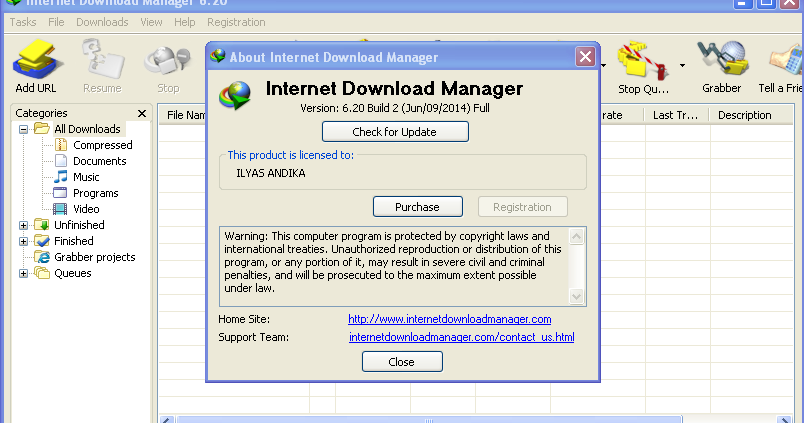This screenshot has width=804, height=423.
Task: Select the All Downloads tree label
Action: (x=87, y=129)
